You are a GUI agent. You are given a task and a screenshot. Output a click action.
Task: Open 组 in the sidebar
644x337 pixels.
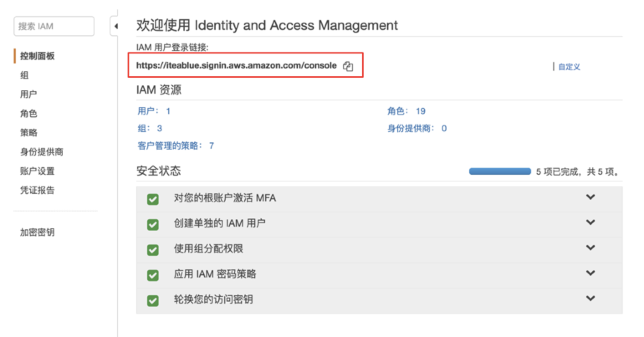(24, 75)
